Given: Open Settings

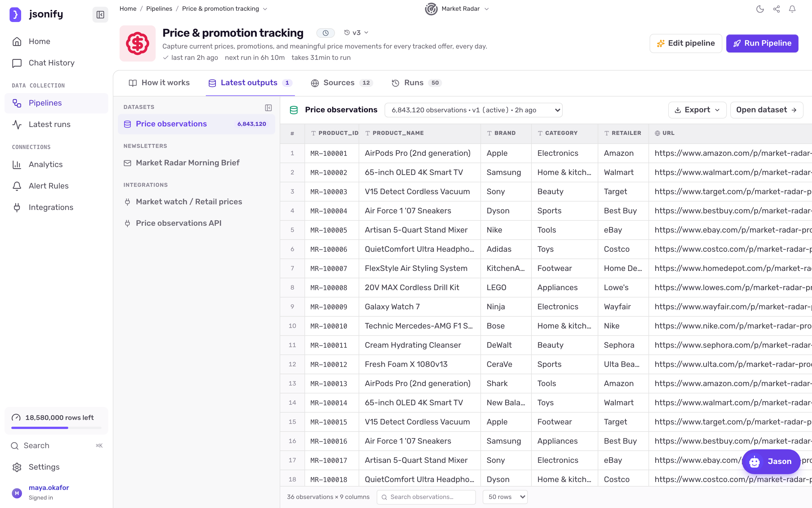Looking at the screenshot, I should pyautogui.click(x=56, y=467).
